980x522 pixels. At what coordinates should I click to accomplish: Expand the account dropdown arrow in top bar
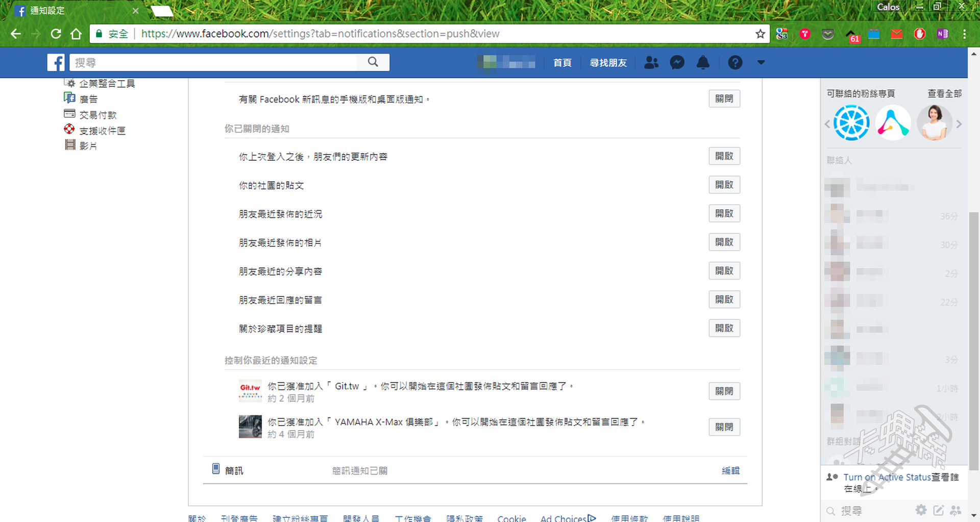click(x=761, y=63)
